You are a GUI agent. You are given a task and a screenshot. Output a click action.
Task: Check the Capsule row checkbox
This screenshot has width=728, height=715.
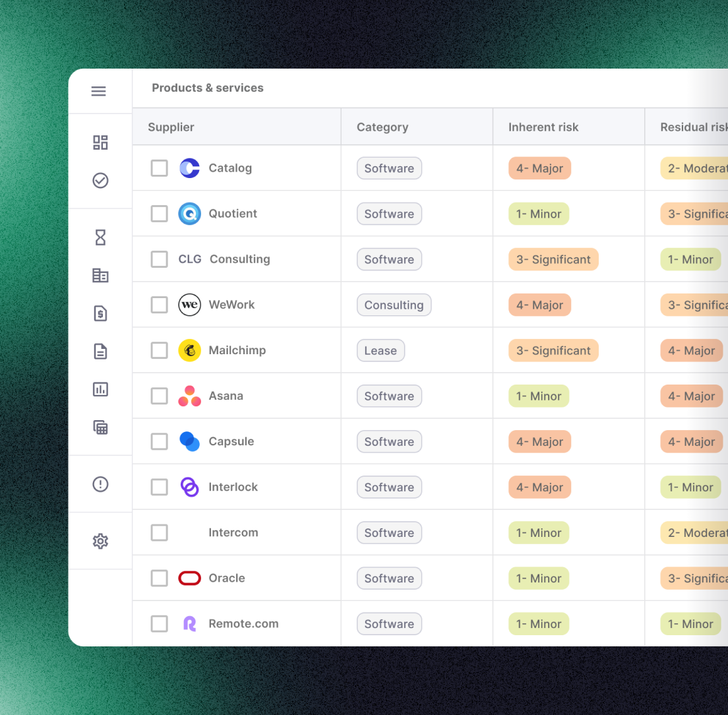coord(160,441)
